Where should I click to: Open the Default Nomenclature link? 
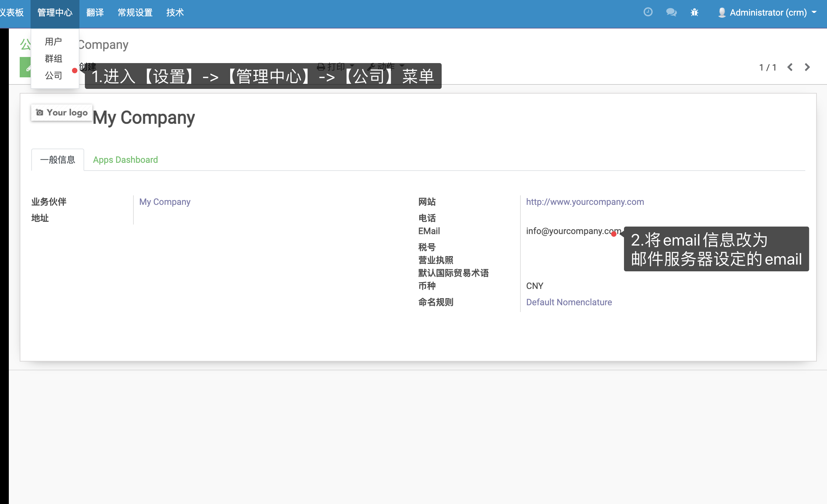(569, 302)
